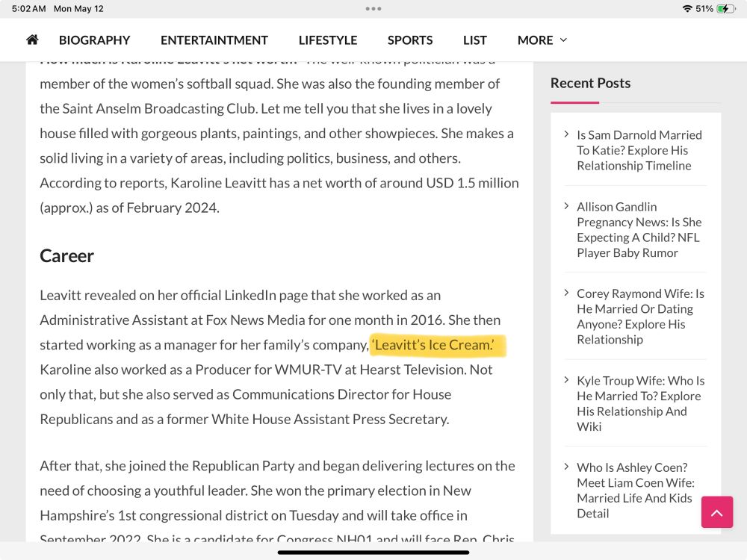Tap the iPad home indicator bar

pyautogui.click(x=373, y=553)
